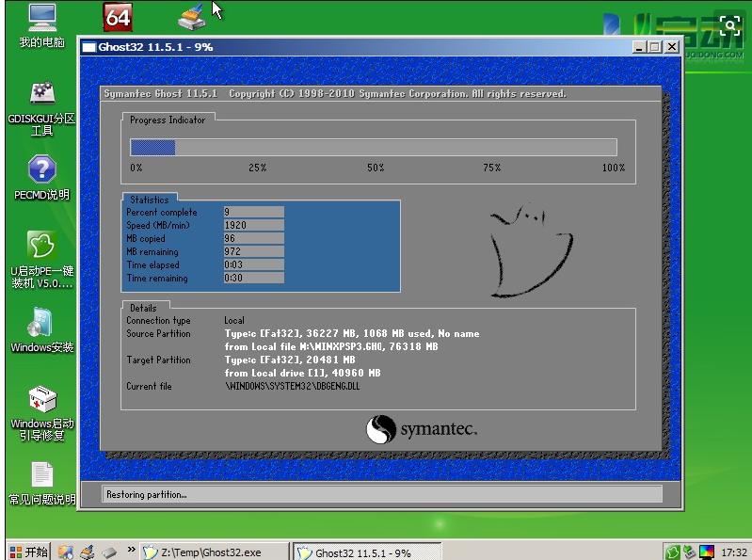Open the 我的电脑 desktop icon
This screenshot has height=560, width=752.
[42, 26]
